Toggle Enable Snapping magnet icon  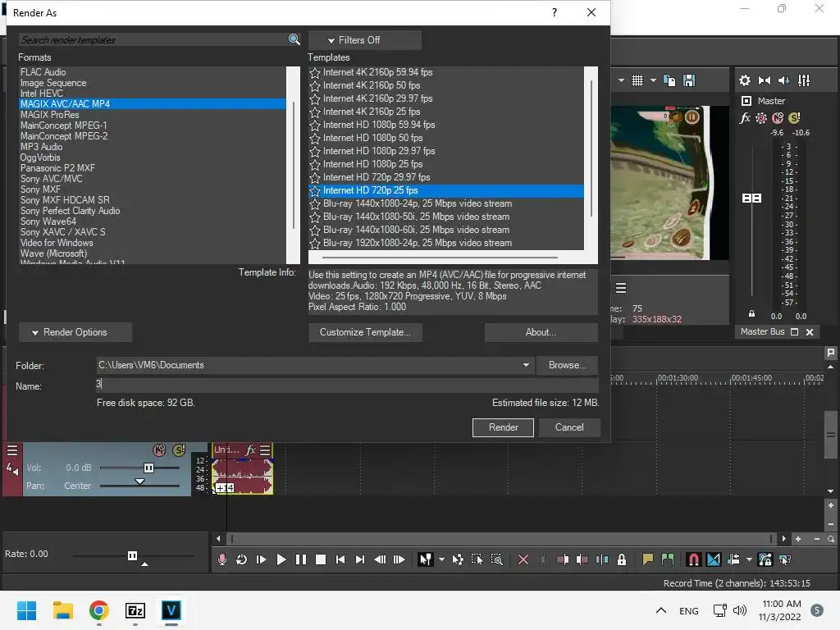pos(693,559)
